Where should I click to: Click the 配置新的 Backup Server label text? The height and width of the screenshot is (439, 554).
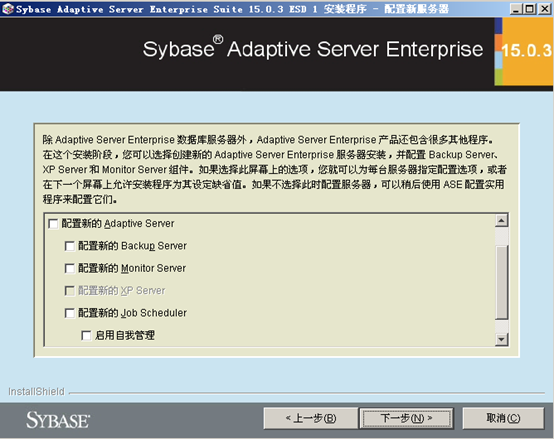coord(132,246)
